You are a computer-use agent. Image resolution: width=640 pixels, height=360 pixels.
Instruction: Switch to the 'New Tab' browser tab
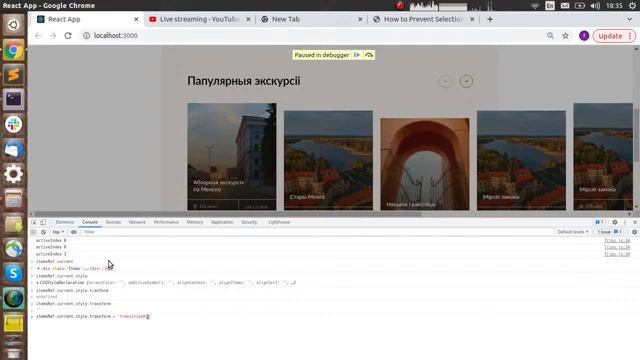pyautogui.click(x=310, y=19)
